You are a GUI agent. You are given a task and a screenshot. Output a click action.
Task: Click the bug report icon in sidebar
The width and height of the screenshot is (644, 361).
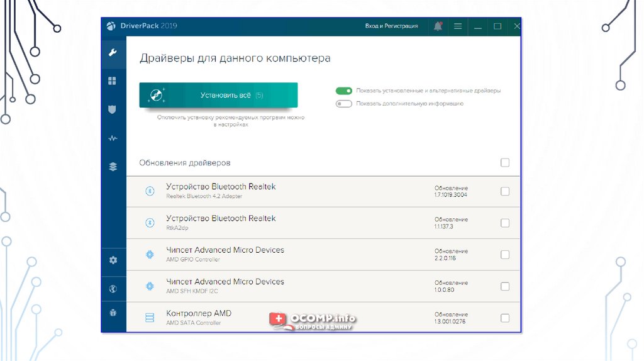113,313
